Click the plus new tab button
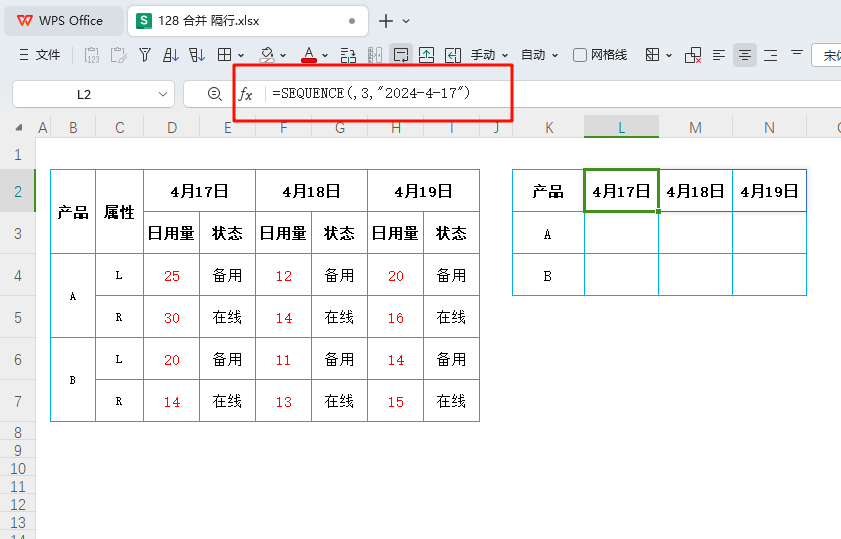 [386, 21]
